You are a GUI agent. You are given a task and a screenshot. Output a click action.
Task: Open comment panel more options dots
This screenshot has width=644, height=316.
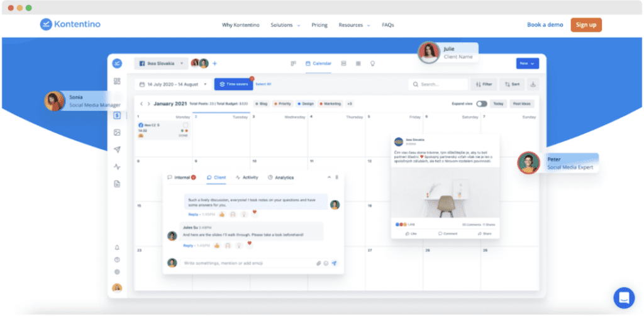coord(337,178)
